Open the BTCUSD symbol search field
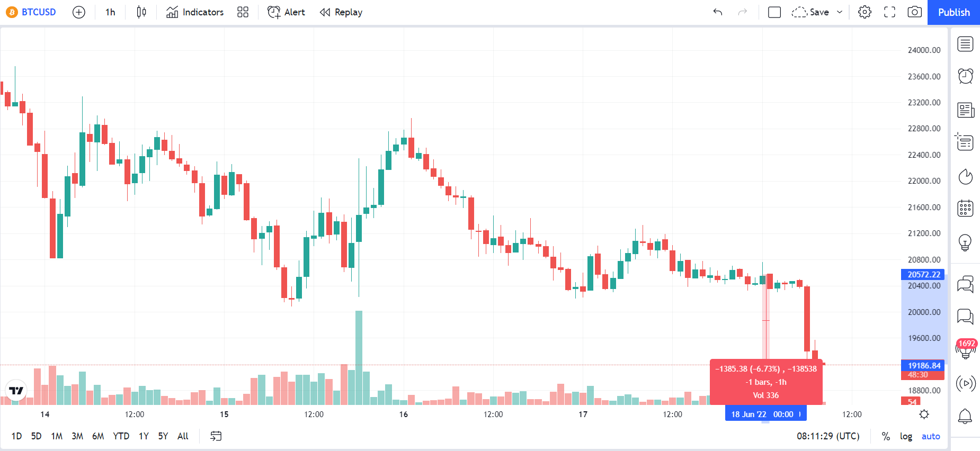The image size is (980, 451). coord(32,12)
